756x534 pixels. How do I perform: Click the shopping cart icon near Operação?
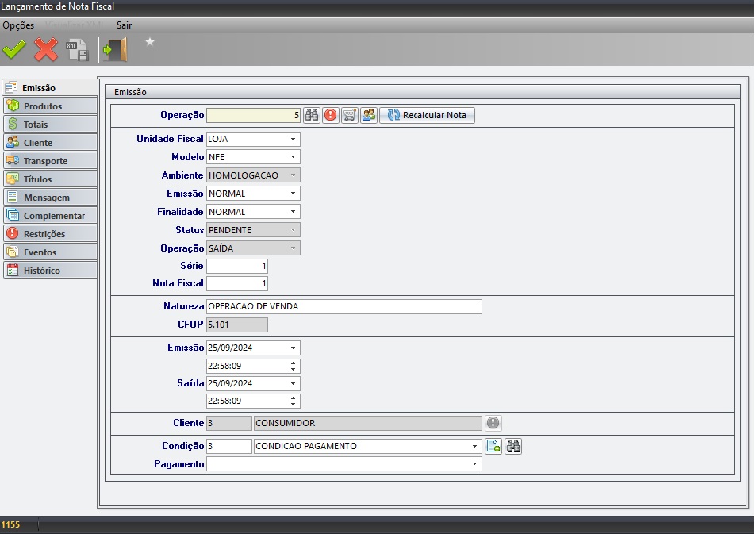(349, 115)
